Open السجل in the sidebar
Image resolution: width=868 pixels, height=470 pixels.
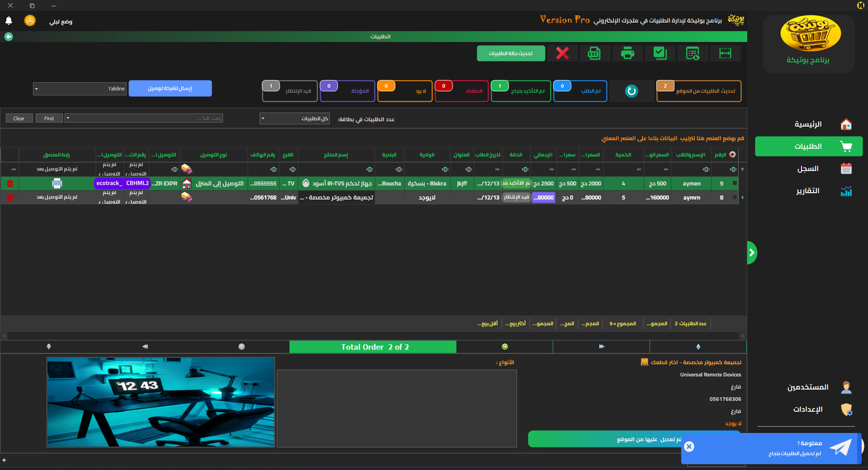[808, 169]
